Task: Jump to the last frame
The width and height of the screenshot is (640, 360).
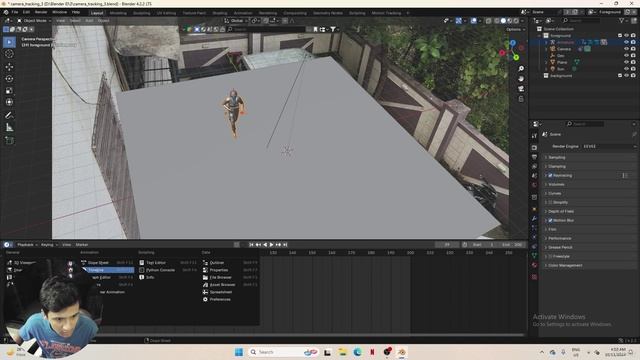Action: 285,244
